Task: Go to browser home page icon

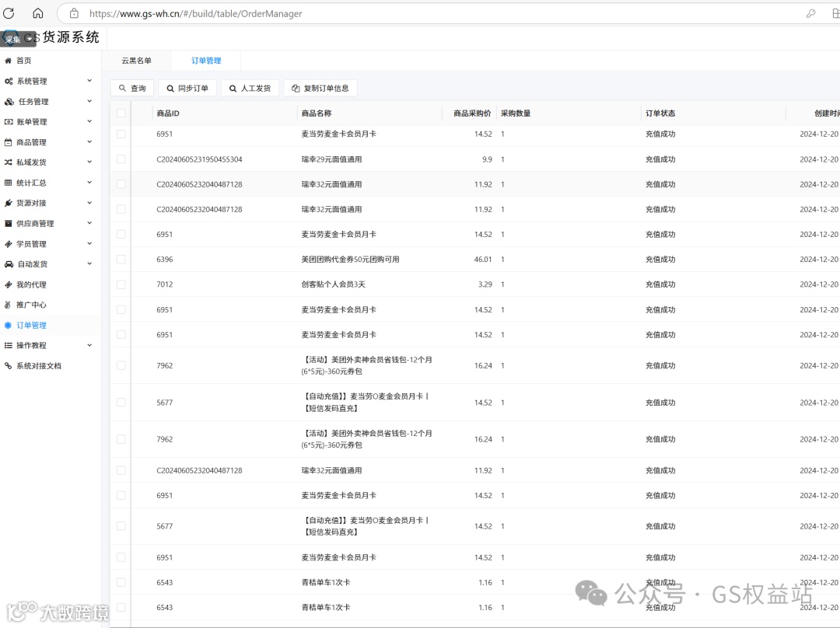Action: (x=38, y=13)
